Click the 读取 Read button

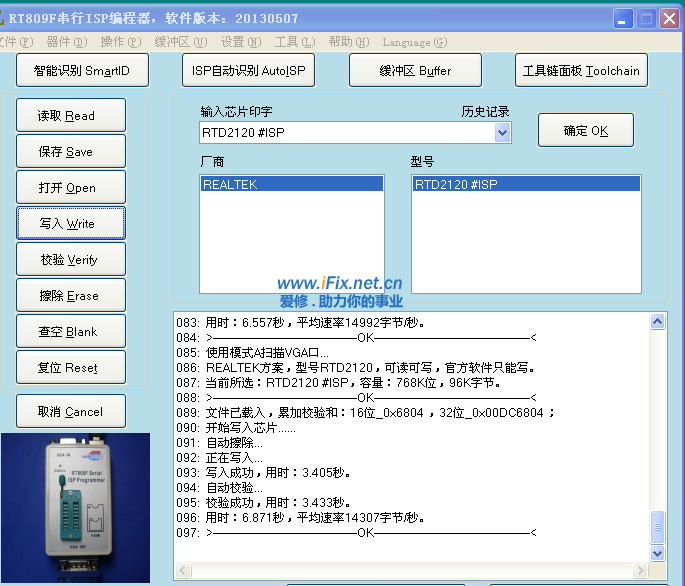coord(70,116)
